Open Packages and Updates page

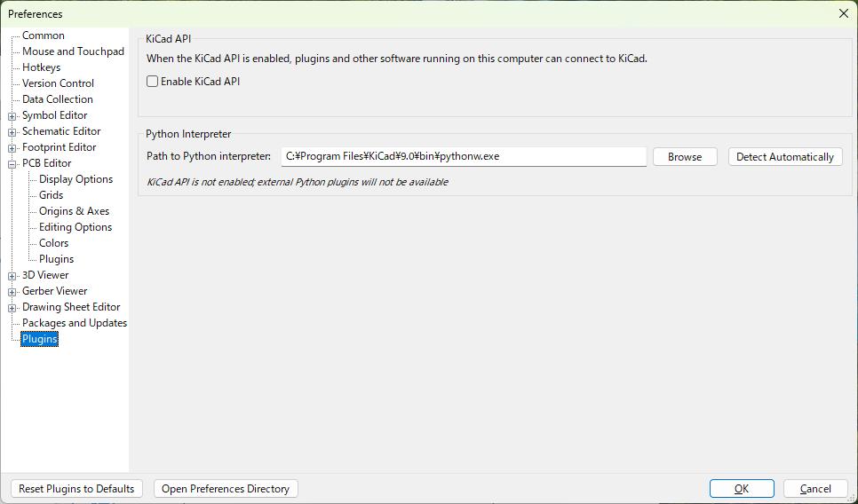[75, 323]
